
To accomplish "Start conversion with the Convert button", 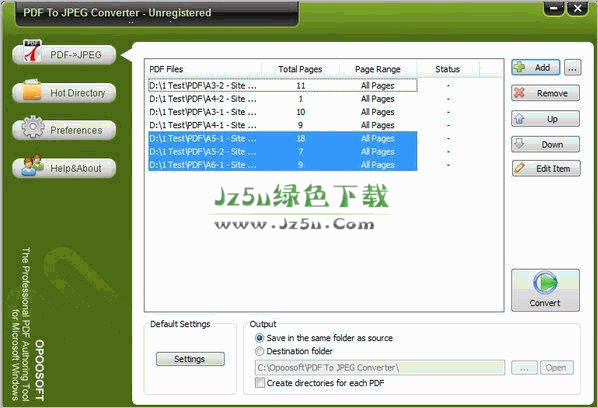I will [x=545, y=290].
